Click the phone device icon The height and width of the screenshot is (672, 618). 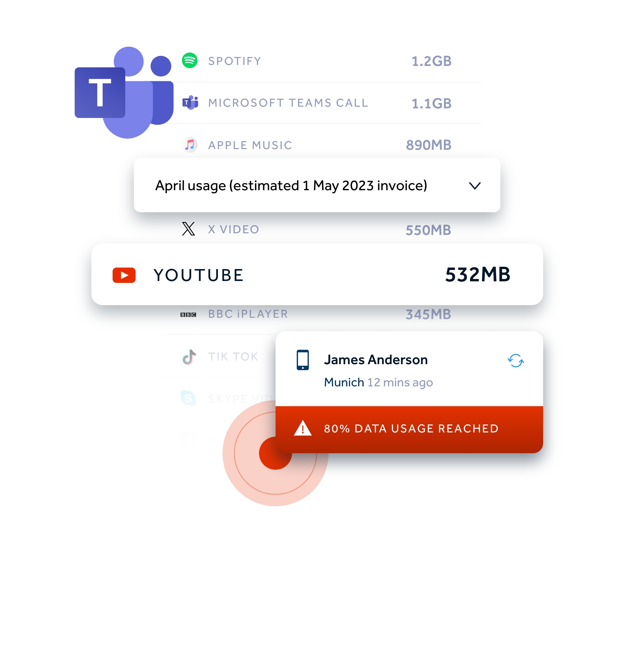tap(303, 360)
